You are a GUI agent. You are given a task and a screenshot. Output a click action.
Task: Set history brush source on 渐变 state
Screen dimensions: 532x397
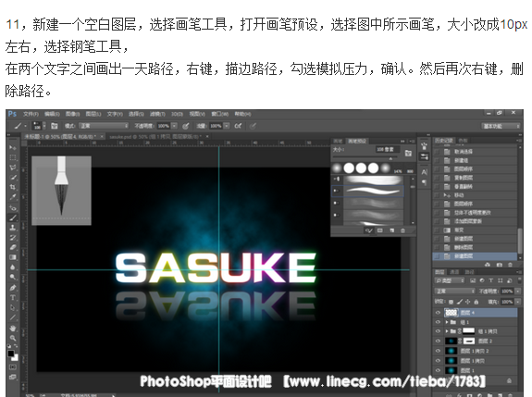438,230
